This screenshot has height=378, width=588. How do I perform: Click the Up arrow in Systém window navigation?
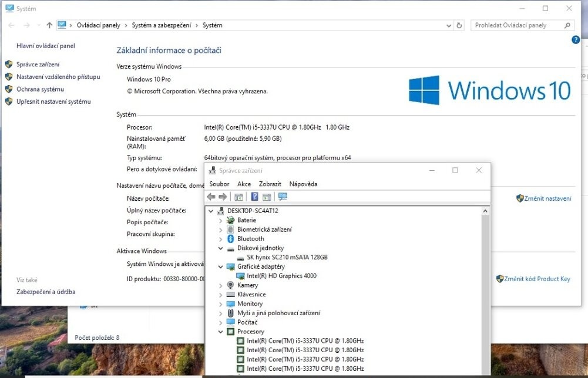click(x=49, y=25)
